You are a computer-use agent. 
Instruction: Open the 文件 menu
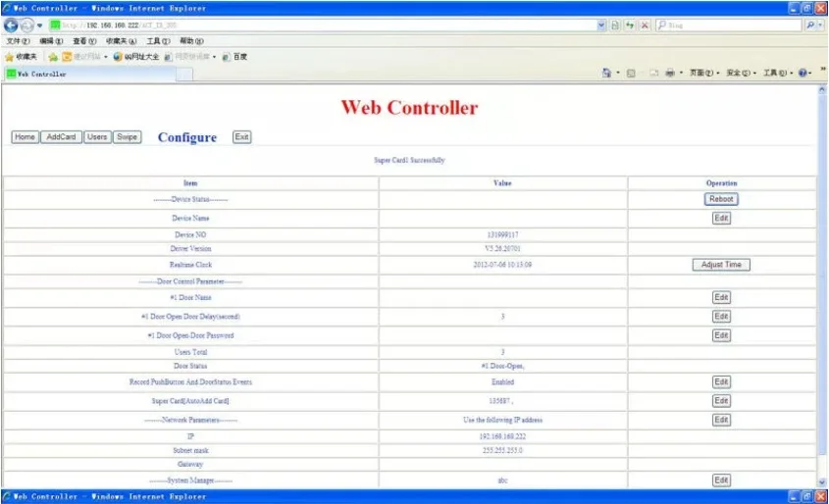click(18, 40)
